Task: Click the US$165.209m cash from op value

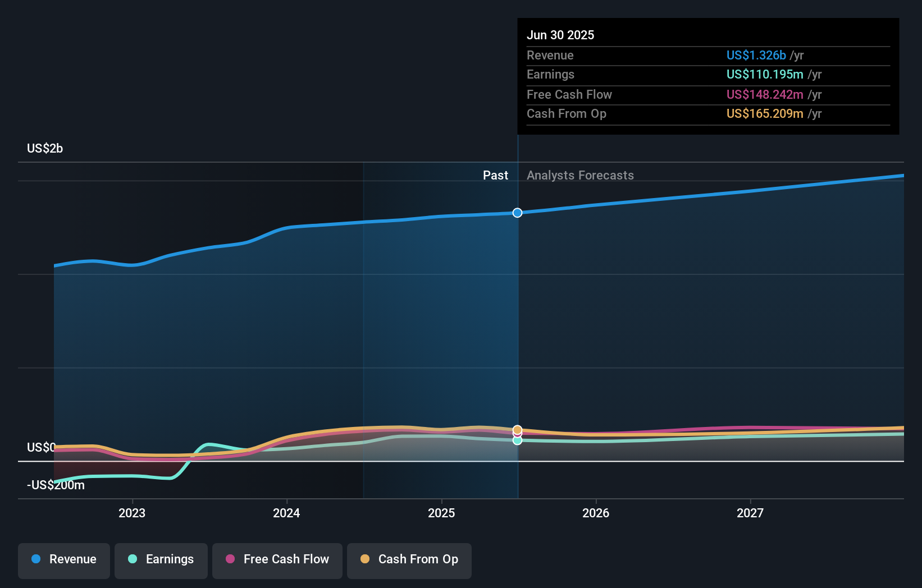Action: [765, 113]
